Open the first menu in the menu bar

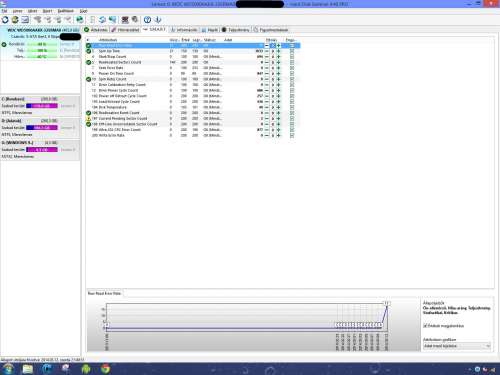coord(4,11)
